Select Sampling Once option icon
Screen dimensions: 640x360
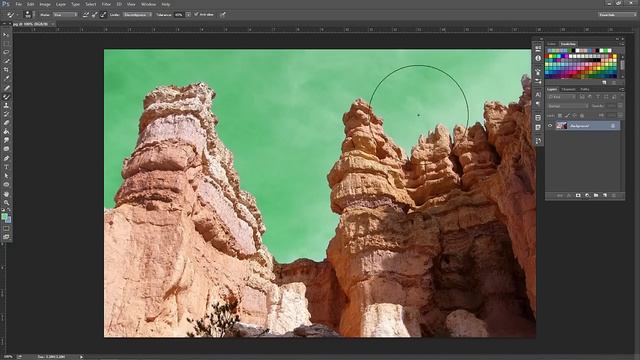pos(95,15)
